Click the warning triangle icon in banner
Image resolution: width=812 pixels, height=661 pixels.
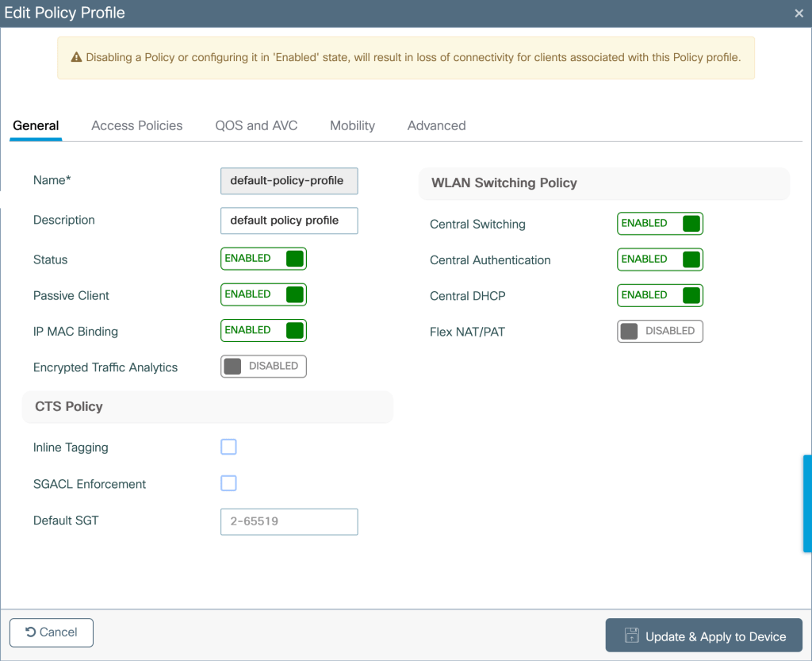(76, 57)
